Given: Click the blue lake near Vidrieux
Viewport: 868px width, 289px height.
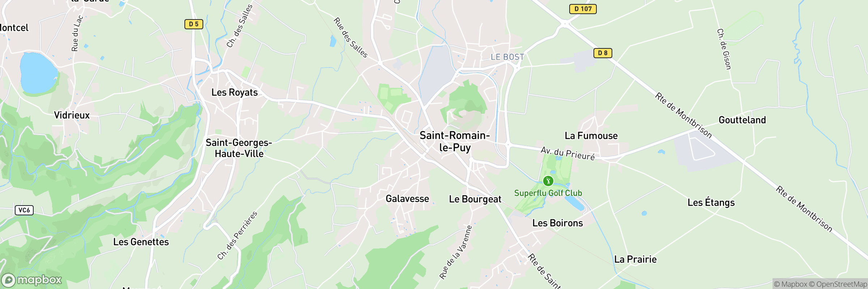Looking at the screenshot, I should [38, 73].
